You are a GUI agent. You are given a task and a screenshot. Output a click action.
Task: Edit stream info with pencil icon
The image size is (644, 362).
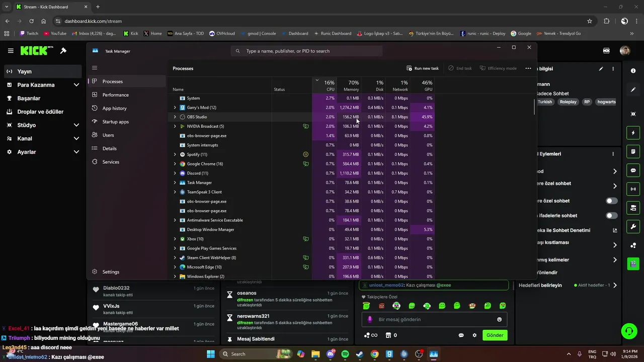click(x=601, y=69)
